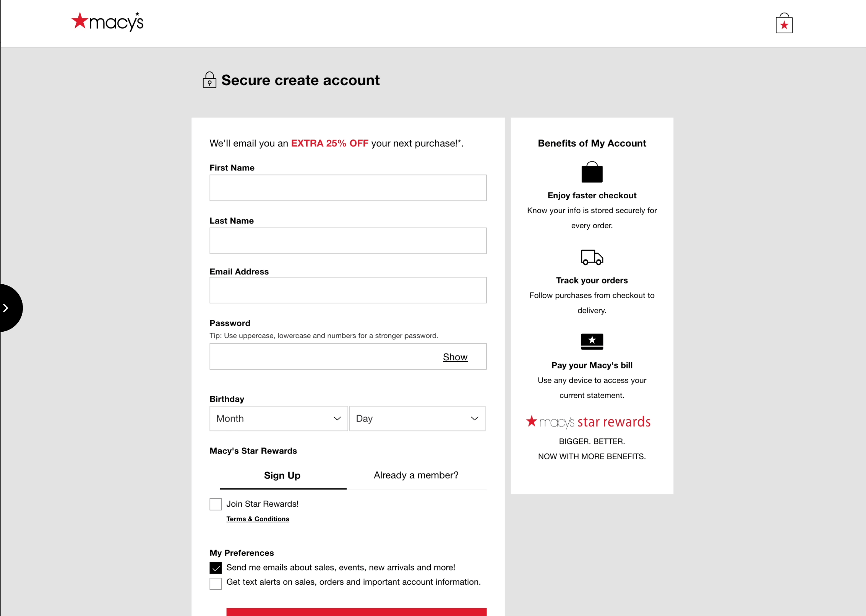Click the Macy's star rewards logo
Image resolution: width=866 pixels, height=616 pixels.
588,422
